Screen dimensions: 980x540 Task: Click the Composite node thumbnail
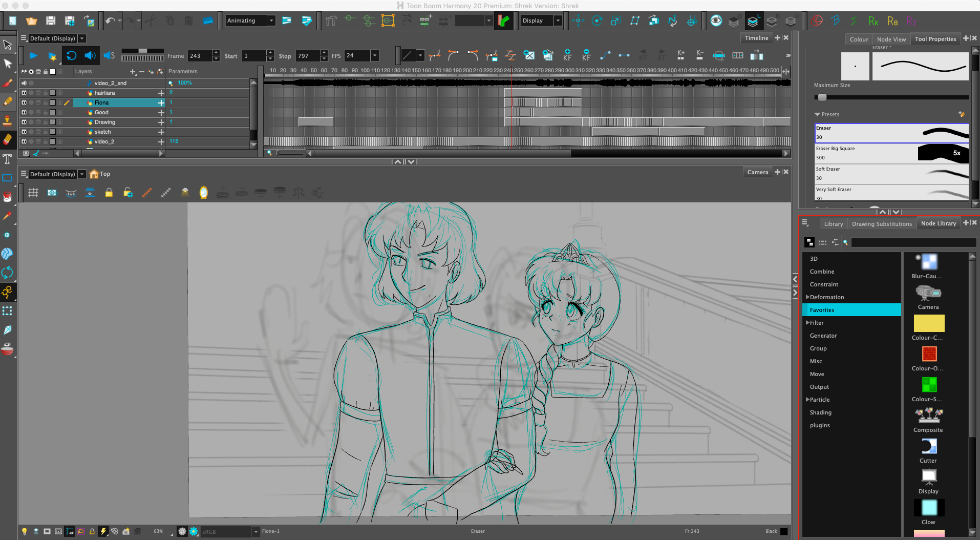point(929,415)
